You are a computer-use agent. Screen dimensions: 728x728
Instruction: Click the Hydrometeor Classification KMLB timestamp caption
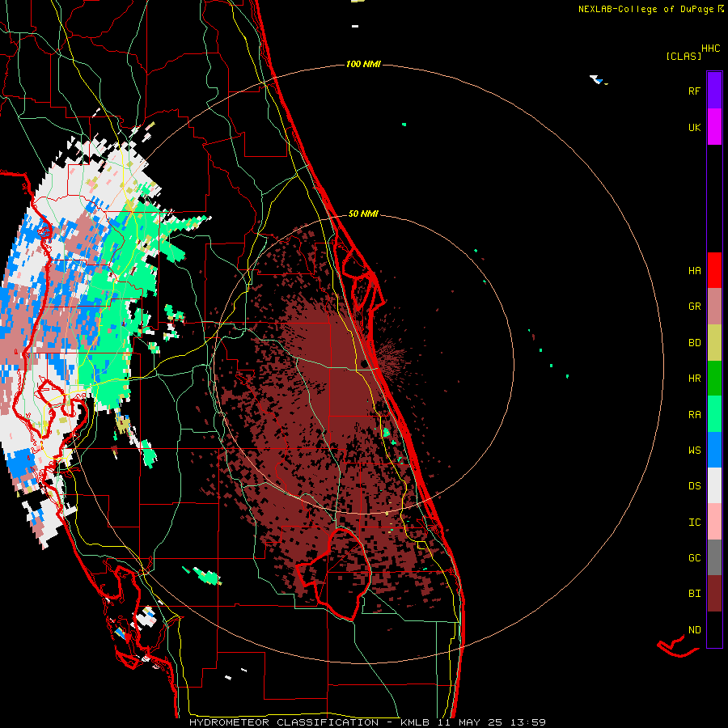[x=367, y=722]
